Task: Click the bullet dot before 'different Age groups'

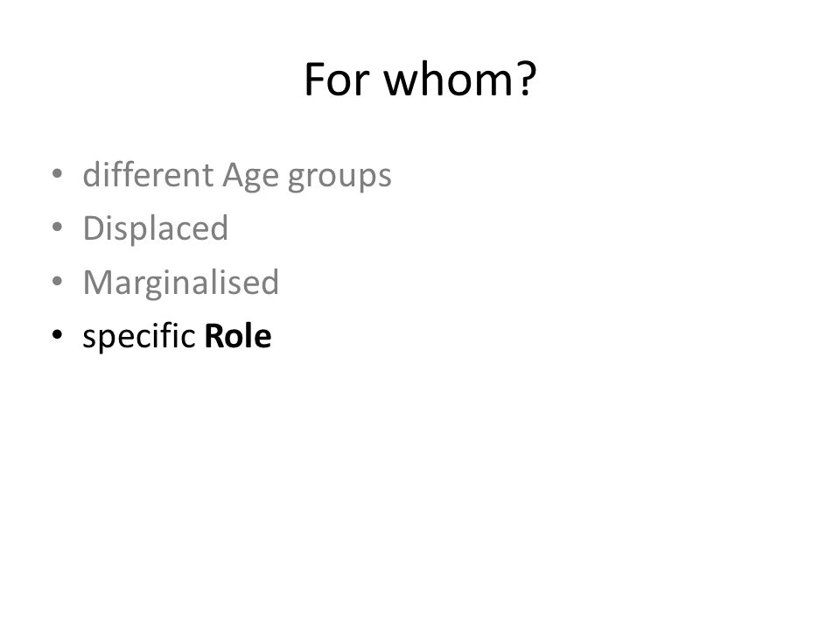Action: tap(57, 173)
